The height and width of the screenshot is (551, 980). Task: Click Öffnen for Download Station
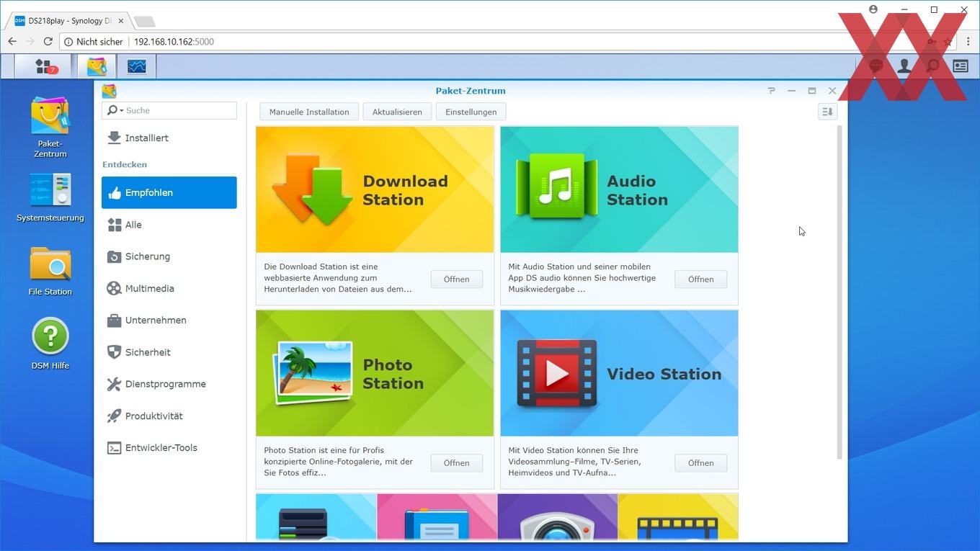(456, 279)
